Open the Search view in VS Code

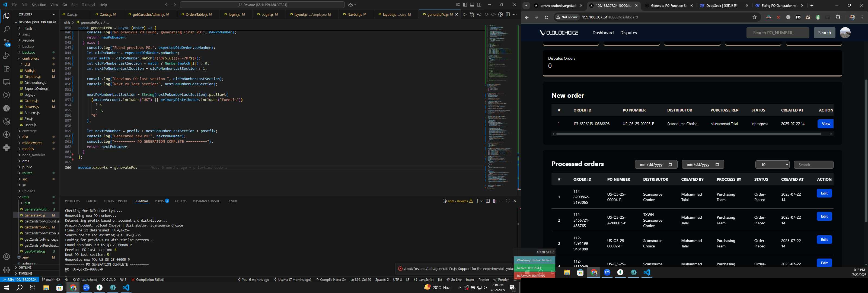pyautogui.click(x=7, y=29)
